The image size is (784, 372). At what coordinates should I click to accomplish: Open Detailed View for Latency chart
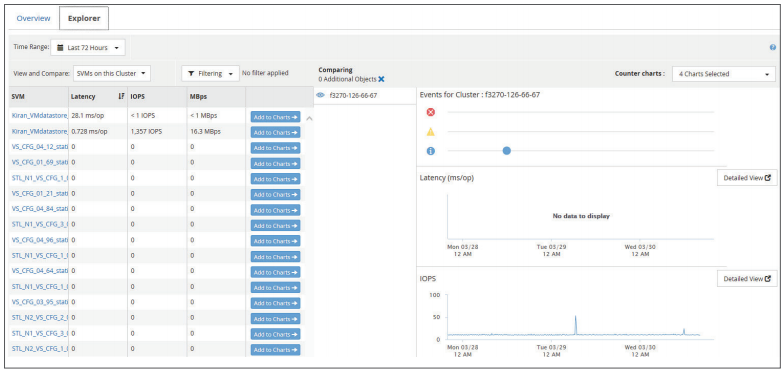tap(747, 178)
